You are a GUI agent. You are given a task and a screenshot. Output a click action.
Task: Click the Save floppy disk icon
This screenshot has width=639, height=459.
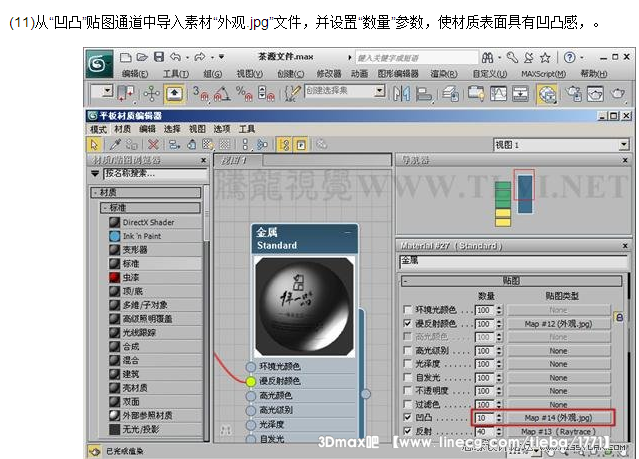159,57
